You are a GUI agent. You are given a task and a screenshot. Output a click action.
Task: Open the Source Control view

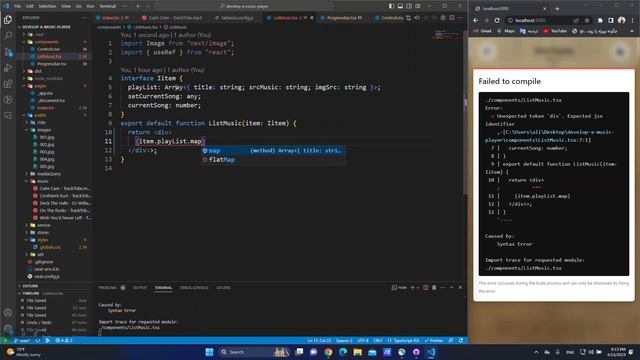(x=8, y=52)
